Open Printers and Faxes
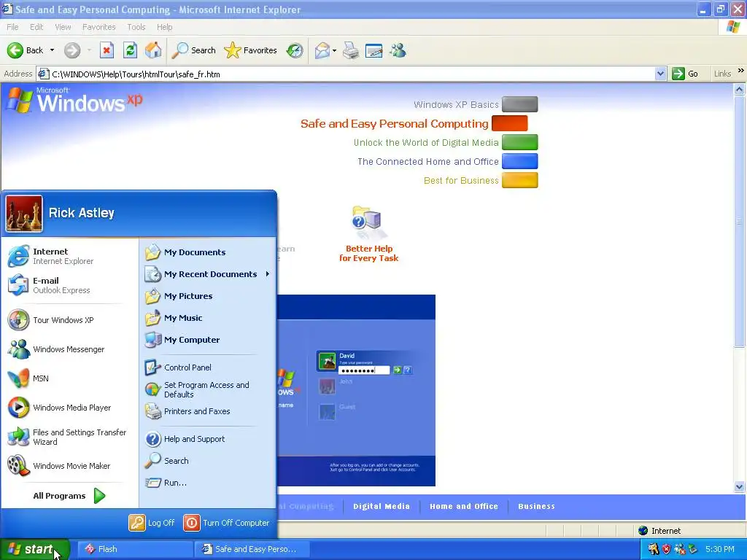This screenshot has width=747, height=560. point(208,411)
